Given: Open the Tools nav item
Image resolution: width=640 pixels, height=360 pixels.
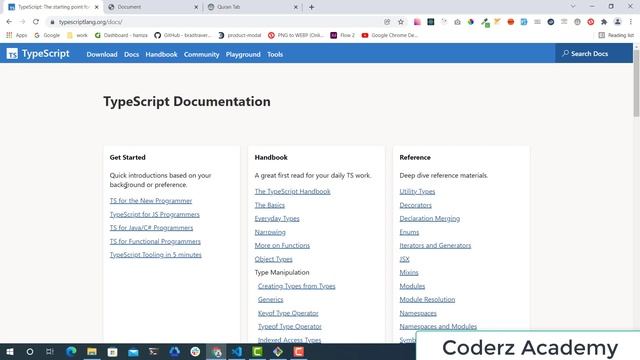Looking at the screenshot, I should (275, 54).
